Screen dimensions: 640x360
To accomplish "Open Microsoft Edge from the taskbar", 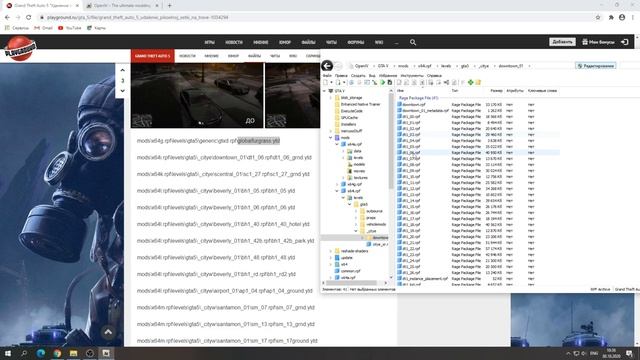I will [x=40, y=353].
